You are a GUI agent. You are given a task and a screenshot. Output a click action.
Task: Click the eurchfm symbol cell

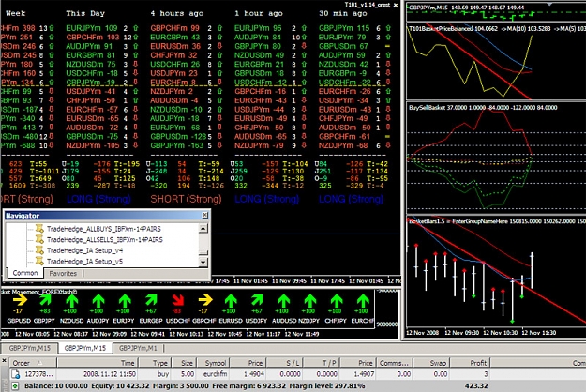point(216,374)
